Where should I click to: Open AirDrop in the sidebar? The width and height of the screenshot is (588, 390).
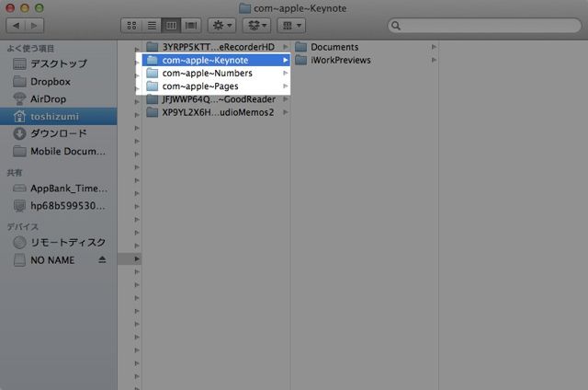click(x=59, y=99)
